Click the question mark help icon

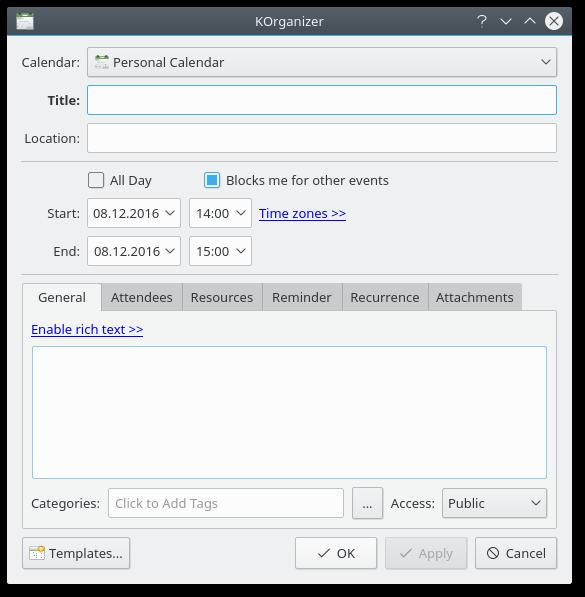[482, 21]
